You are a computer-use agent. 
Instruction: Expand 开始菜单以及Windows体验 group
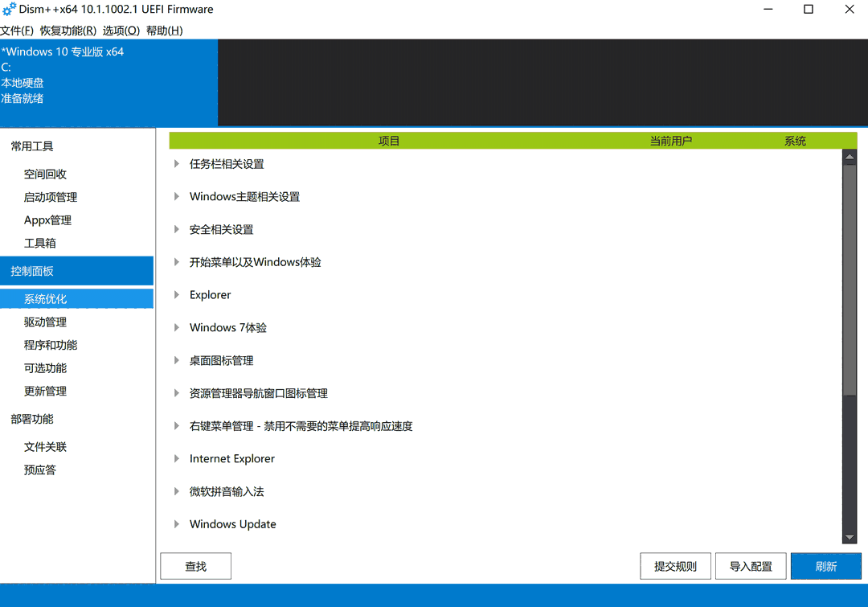pos(177,262)
